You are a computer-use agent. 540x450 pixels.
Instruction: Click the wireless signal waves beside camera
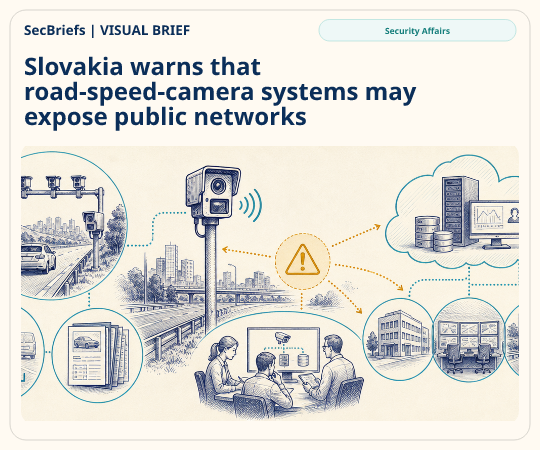[251, 205]
